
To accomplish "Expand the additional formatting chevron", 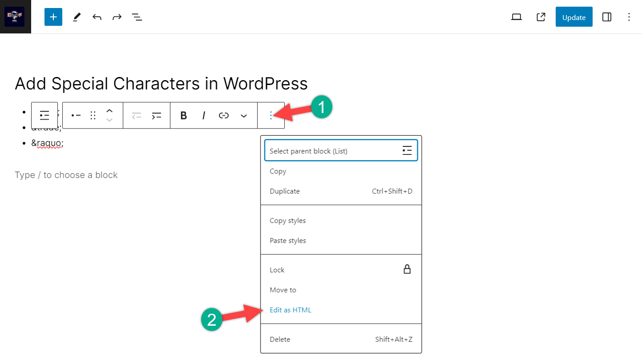I will pyautogui.click(x=244, y=115).
